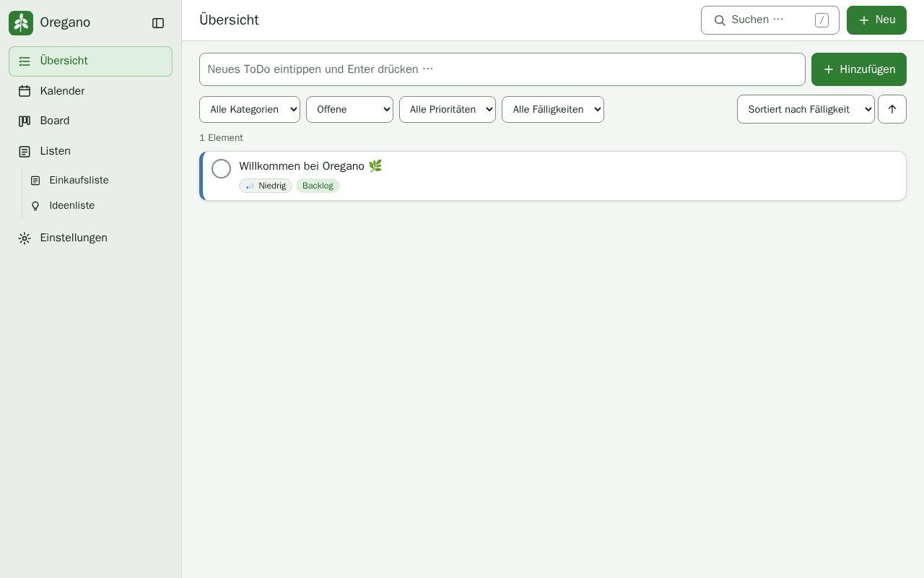Click the search magnifier icon

click(720, 20)
